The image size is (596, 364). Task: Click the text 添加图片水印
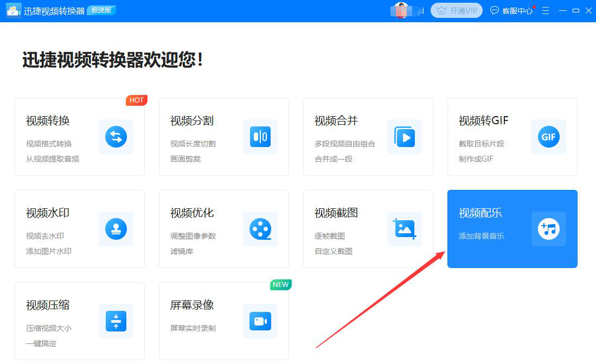tap(49, 251)
